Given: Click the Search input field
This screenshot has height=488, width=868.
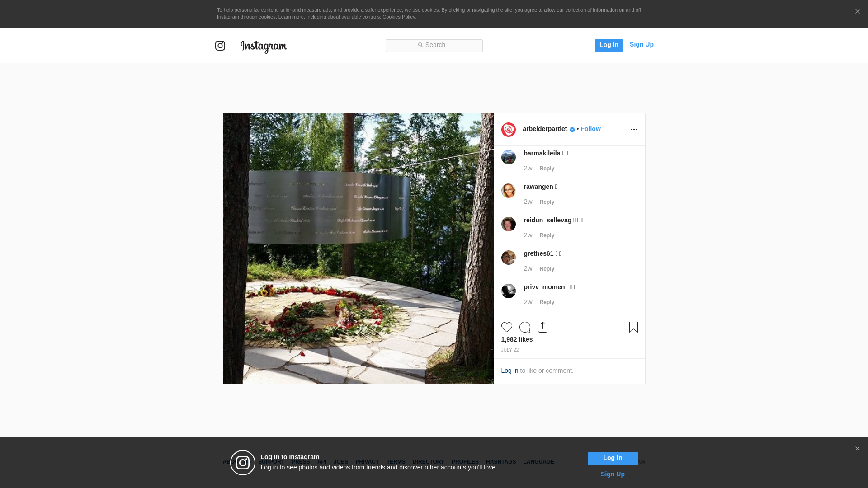Looking at the screenshot, I should pos(434,45).
